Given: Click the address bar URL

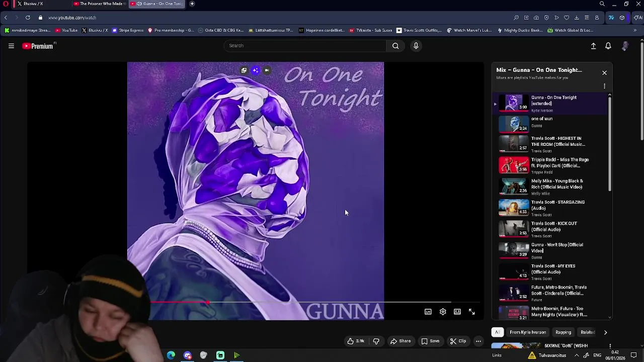Looking at the screenshot, I should click(x=72, y=18).
